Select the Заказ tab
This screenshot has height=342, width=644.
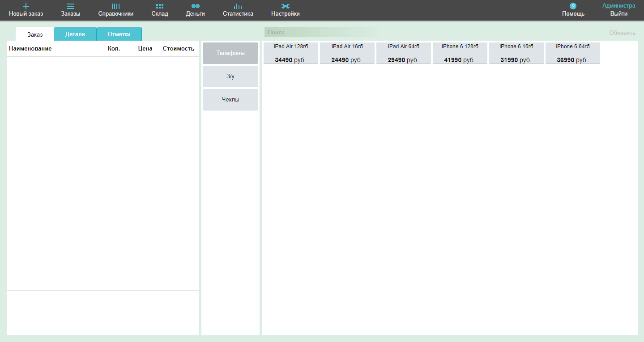35,34
